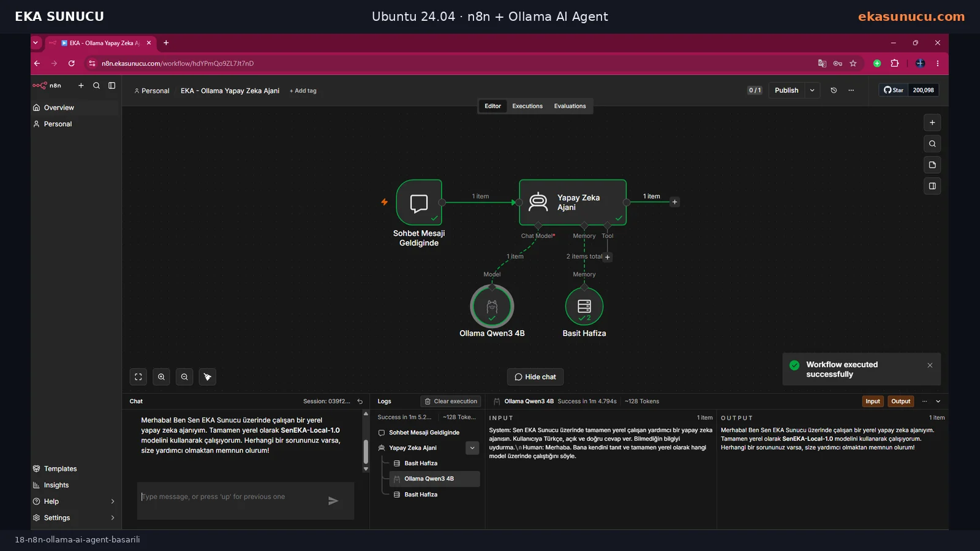Click the plus under the Tool connector
980x551 pixels.
point(608,257)
